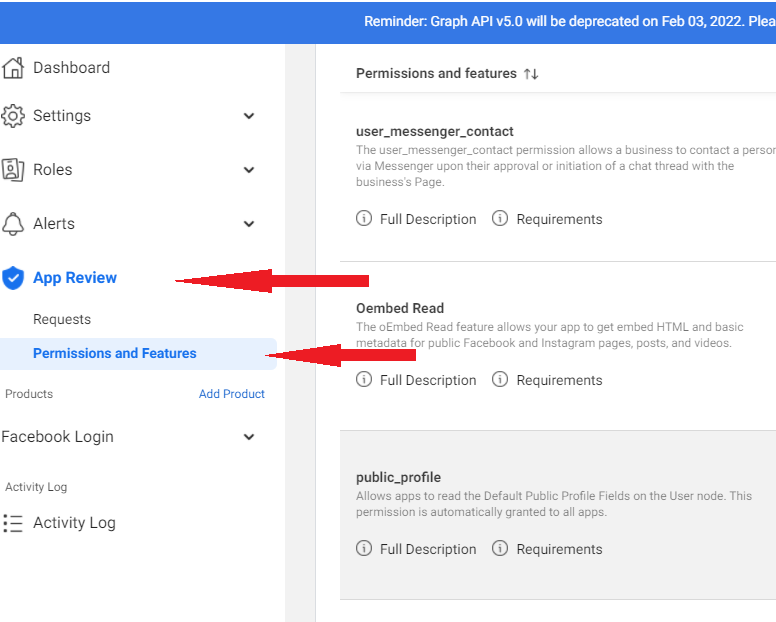Click info icon for user_messenger_contact Requirements
Viewport: 776px width, 622px height.
(x=500, y=218)
